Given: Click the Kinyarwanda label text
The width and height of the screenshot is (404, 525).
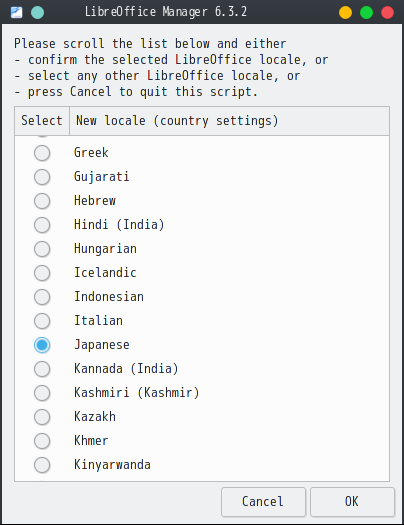Looking at the screenshot, I should pyautogui.click(x=112, y=465).
